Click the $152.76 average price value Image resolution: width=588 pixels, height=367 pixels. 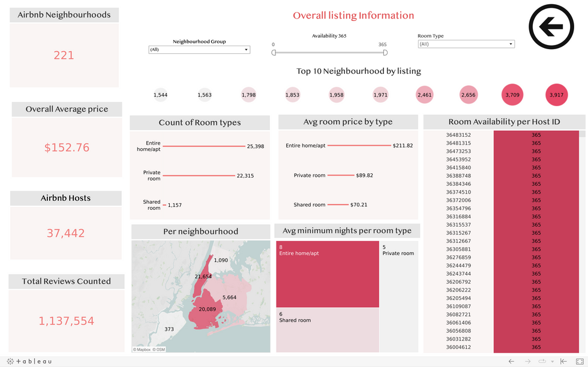point(67,148)
